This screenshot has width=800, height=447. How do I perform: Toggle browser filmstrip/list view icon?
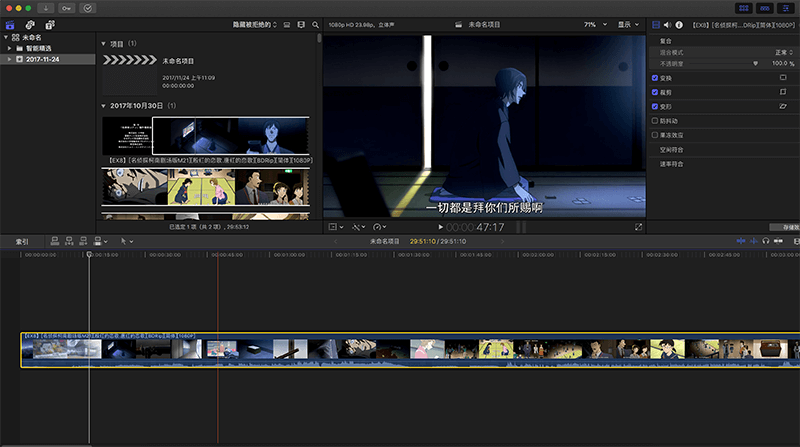coord(287,24)
